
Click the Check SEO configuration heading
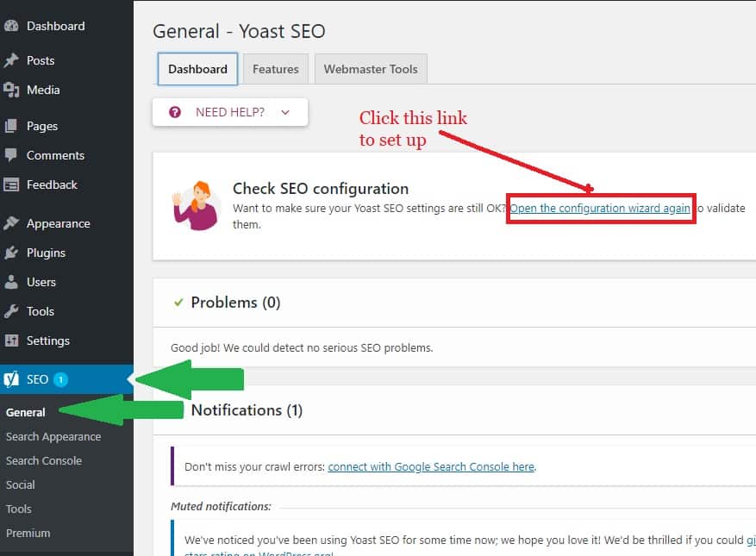coord(321,189)
